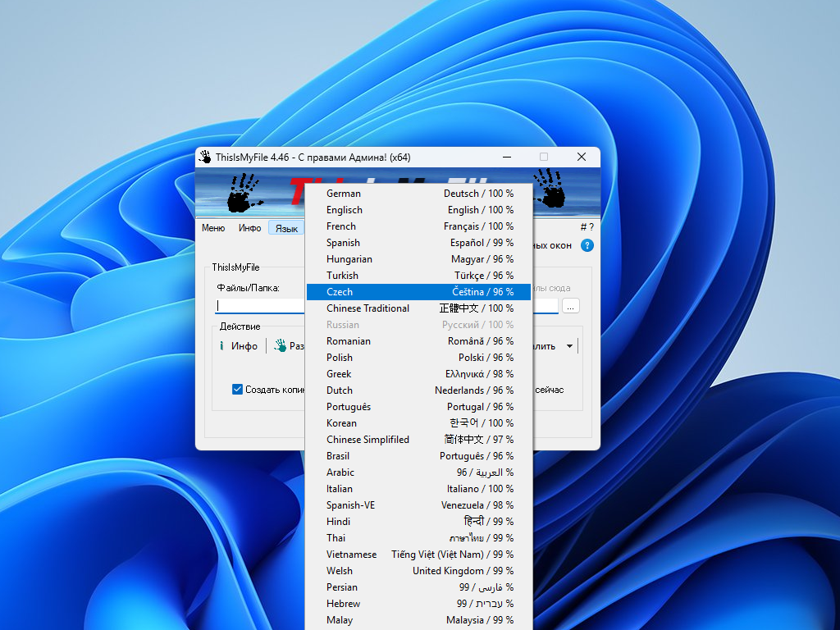
Task: Select Czech language from list
Action: (x=419, y=292)
